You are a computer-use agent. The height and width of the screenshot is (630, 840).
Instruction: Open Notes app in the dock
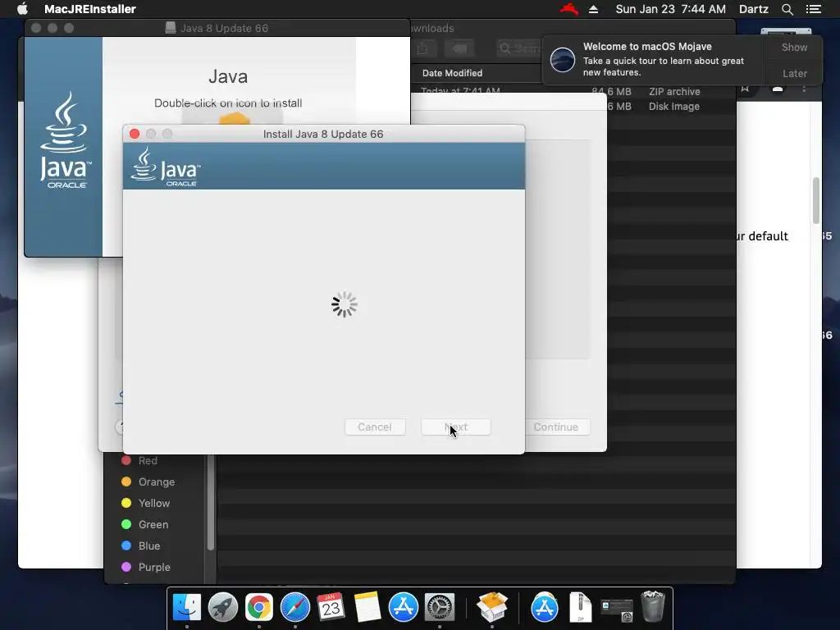[x=367, y=607]
